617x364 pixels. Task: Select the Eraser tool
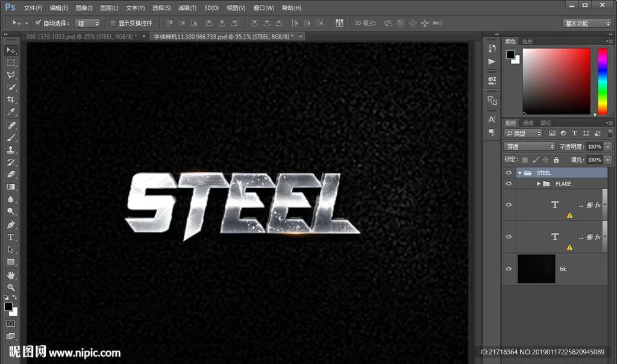coord(11,174)
